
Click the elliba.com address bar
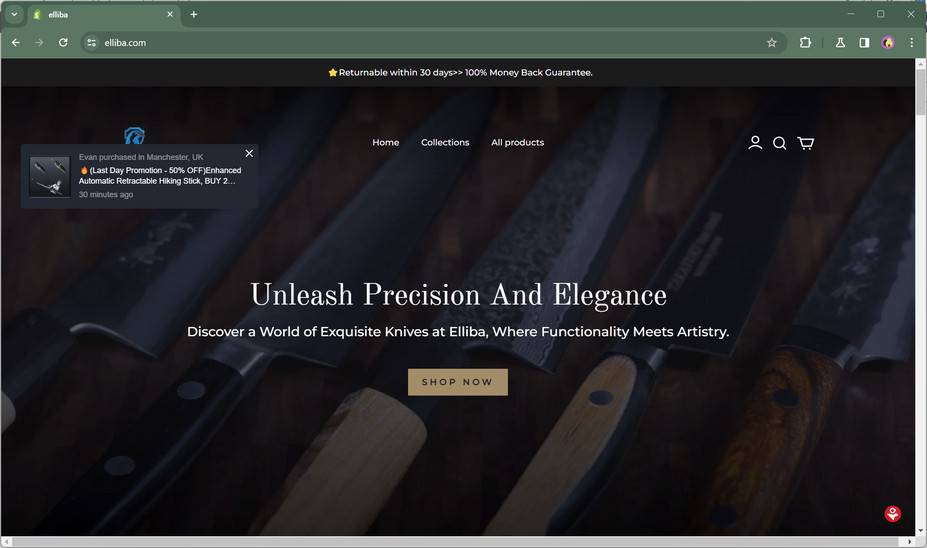coord(433,43)
